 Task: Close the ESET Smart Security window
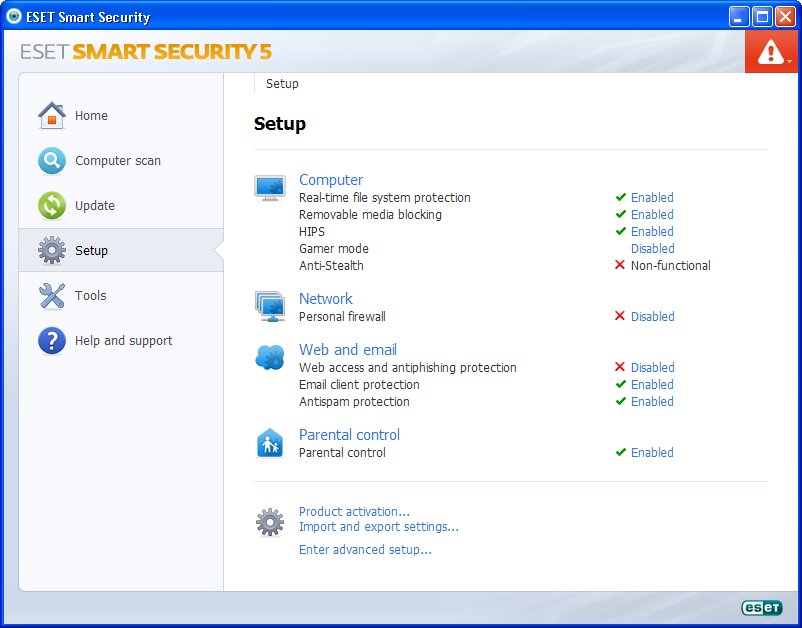(785, 17)
